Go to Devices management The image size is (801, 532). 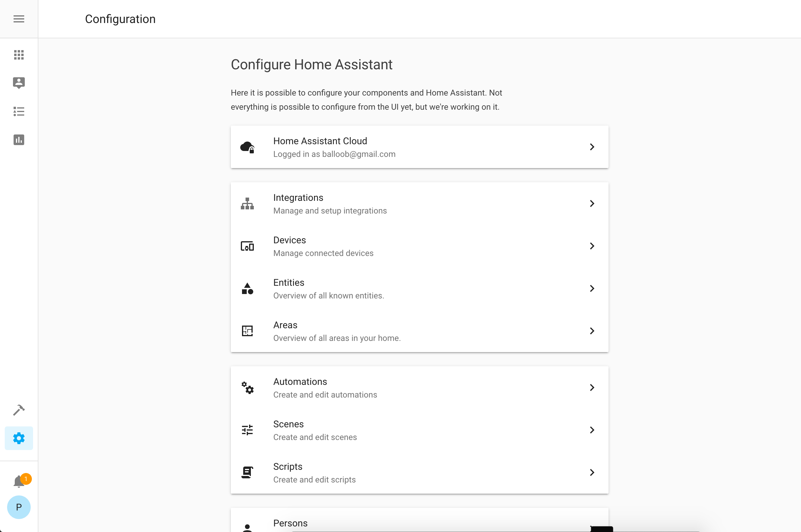click(x=419, y=246)
